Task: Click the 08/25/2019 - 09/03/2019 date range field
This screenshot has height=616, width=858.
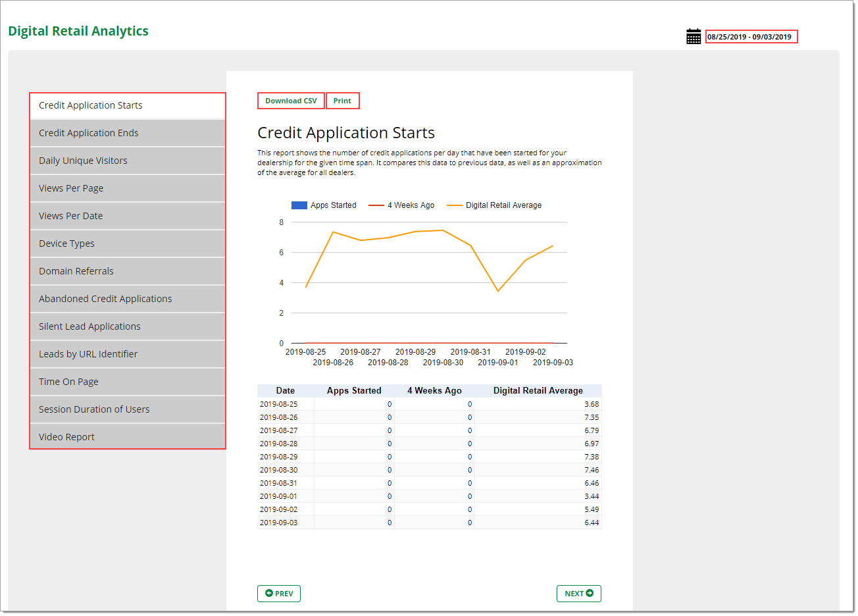Action: pyautogui.click(x=751, y=36)
